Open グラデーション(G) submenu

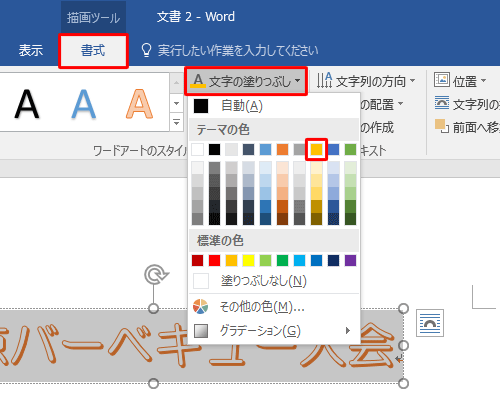273,331
